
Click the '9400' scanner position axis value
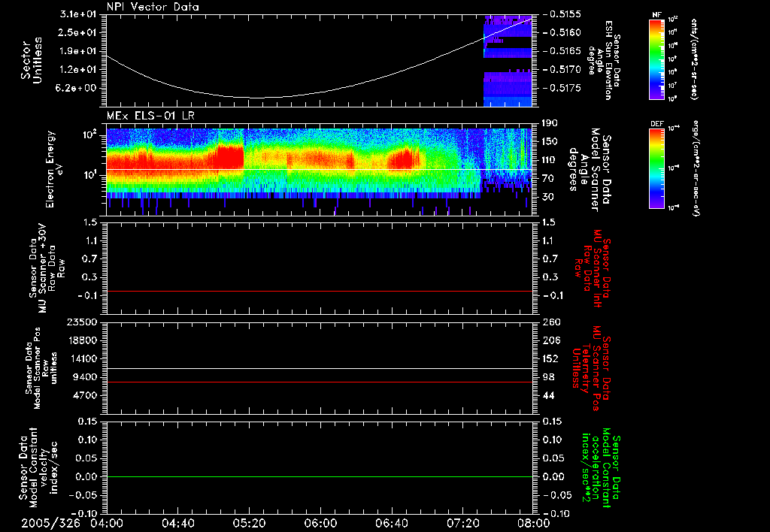coord(86,377)
